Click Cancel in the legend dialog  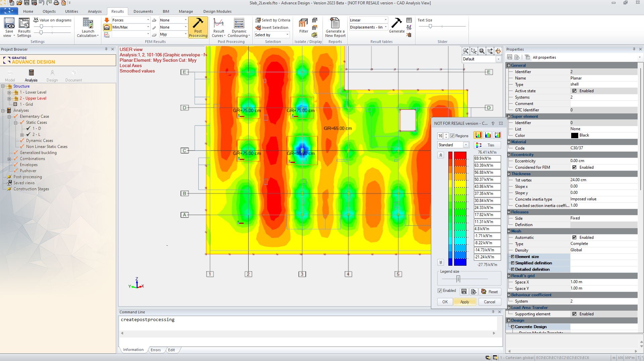coord(489,302)
